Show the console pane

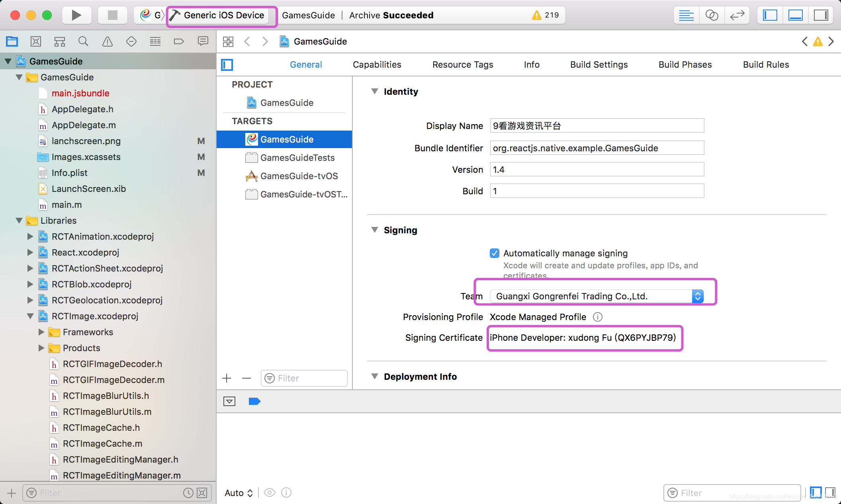click(x=830, y=493)
